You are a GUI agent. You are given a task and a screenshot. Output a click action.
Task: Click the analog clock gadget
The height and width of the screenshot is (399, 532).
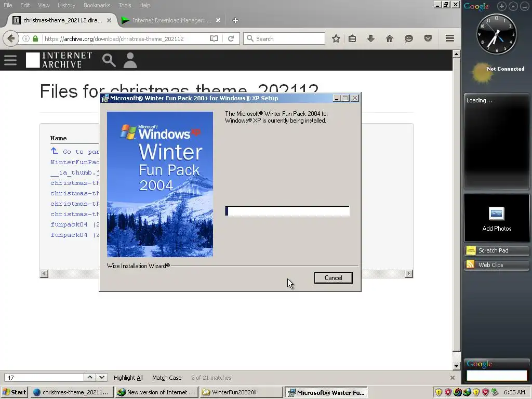click(496, 34)
